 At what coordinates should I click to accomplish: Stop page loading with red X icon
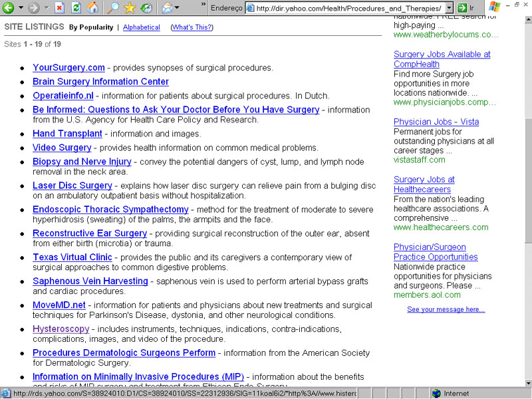click(59, 8)
